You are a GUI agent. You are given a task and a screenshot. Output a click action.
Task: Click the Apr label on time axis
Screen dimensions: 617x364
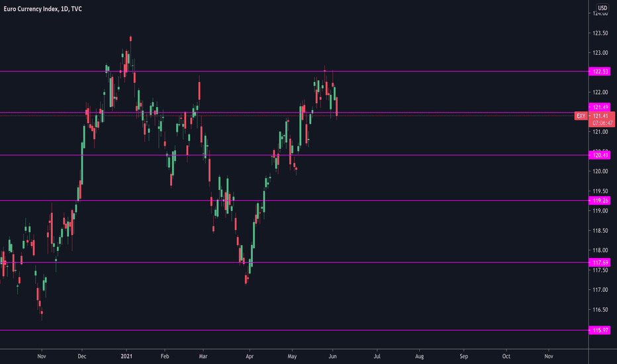(x=250, y=356)
